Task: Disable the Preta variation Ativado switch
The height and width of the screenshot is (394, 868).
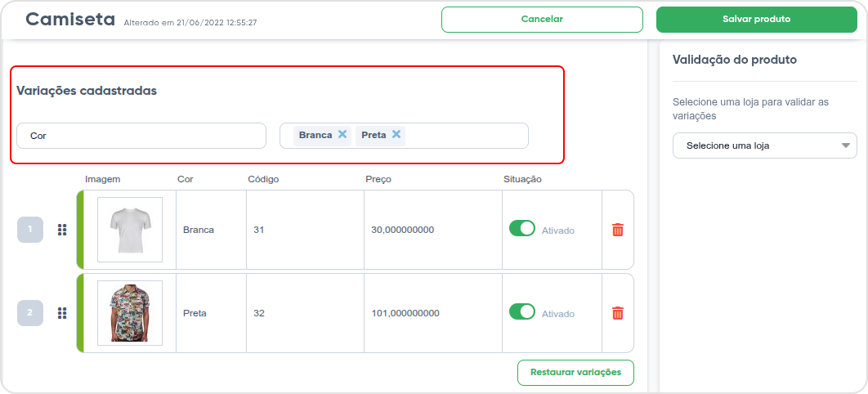Action: click(x=522, y=311)
